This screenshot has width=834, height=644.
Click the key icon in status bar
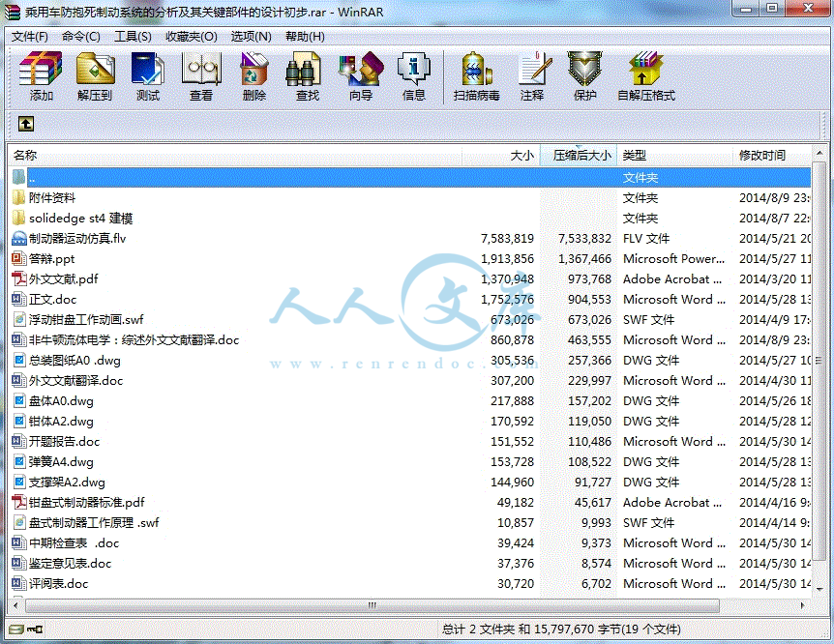(x=35, y=629)
